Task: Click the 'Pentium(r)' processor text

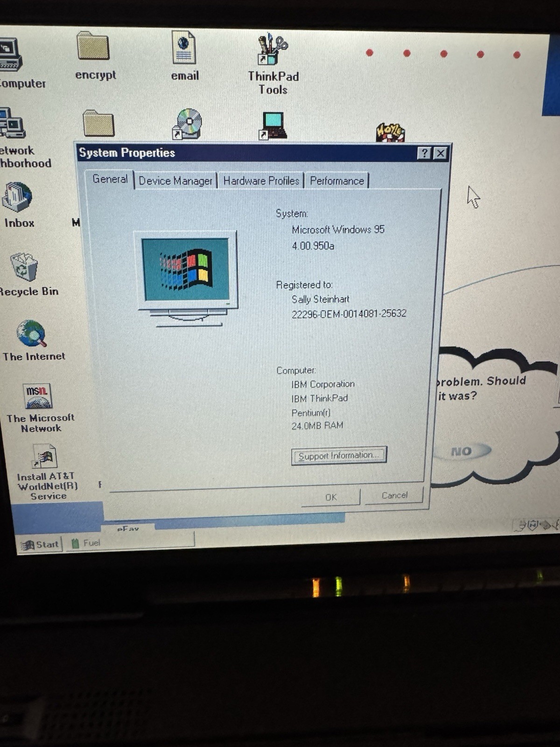Action: [311, 413]
